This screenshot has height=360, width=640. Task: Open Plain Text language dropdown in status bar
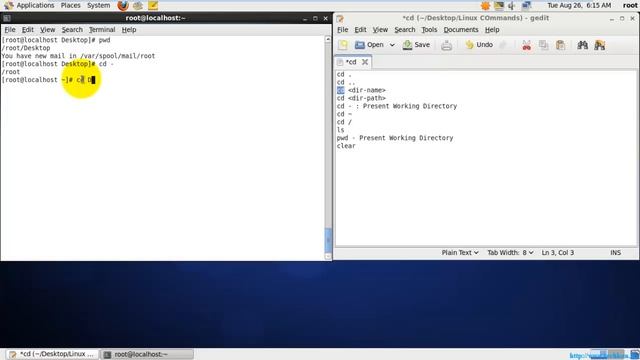pos(460,253)
